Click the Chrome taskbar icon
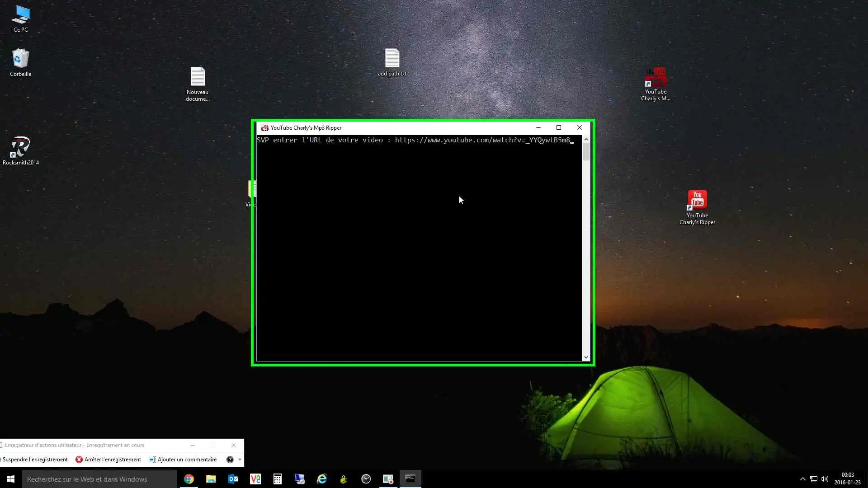Image resolution: width=868 pixels, height=488 pixels. click(x=189, y=479)
